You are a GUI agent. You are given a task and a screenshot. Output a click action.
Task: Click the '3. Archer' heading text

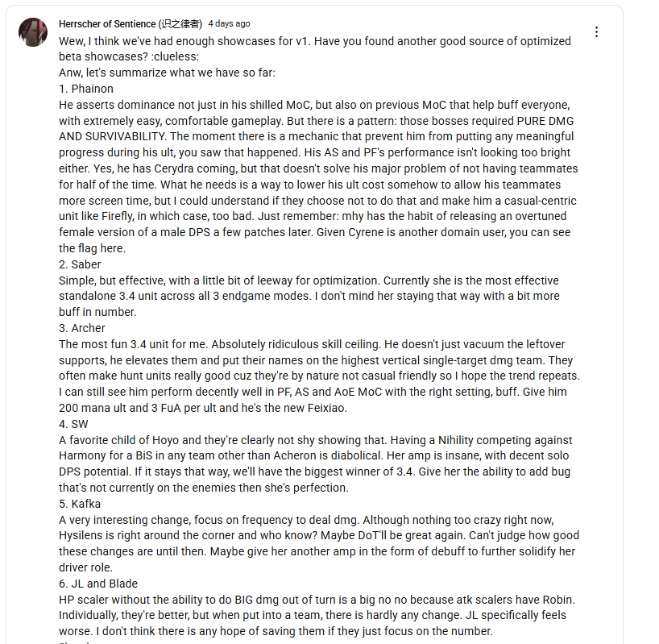(x=82, y=328)
